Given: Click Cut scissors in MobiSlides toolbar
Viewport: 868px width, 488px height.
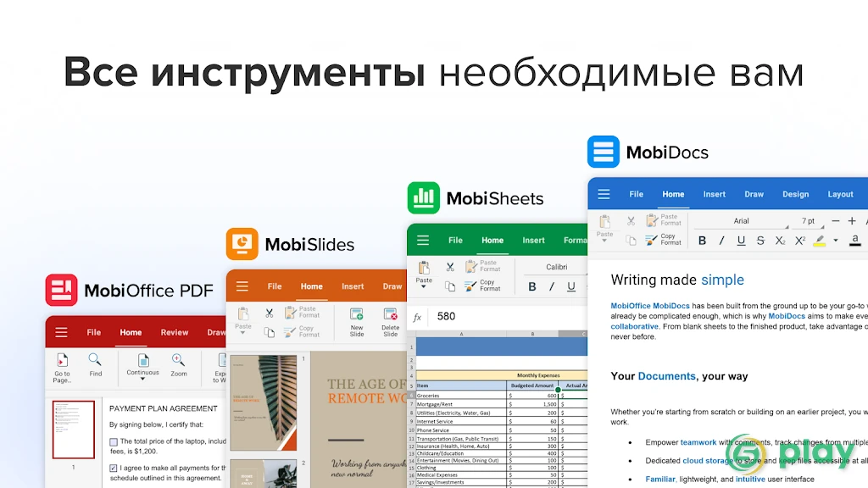Looking at the screenshot, I should (269, 313).
